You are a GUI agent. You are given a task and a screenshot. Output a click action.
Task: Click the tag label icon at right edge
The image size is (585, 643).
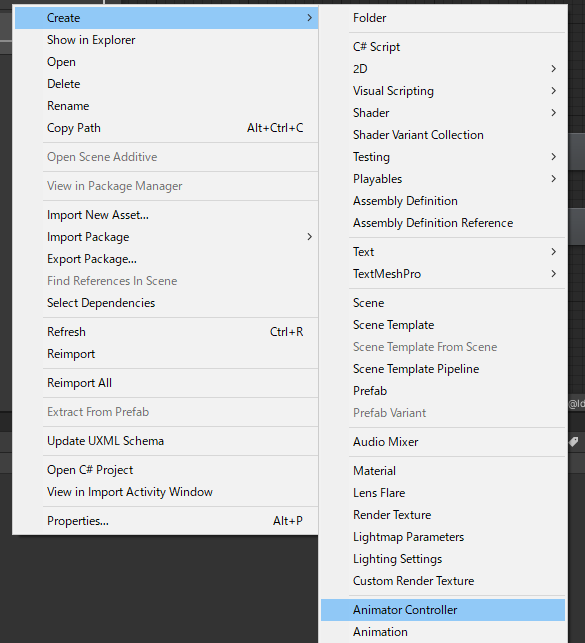pos(574,442)
